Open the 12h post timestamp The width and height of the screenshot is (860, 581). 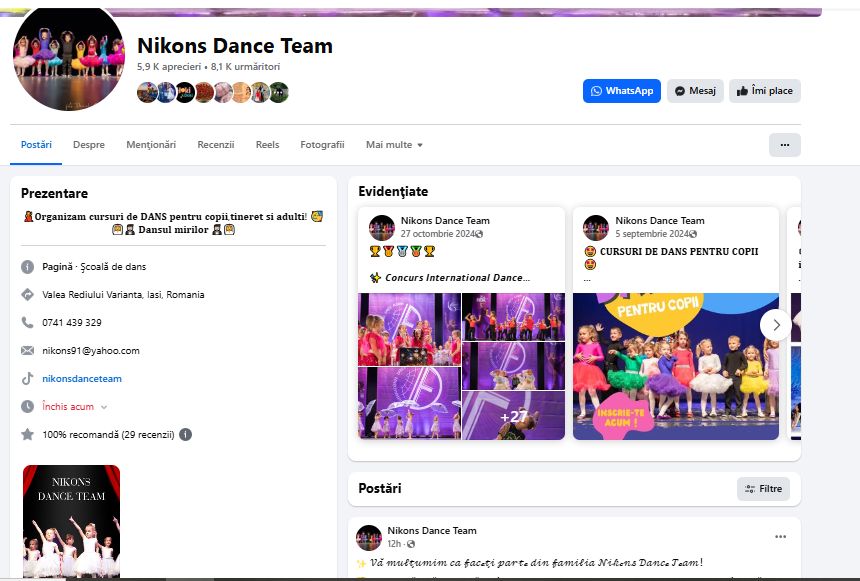(394, 544)
